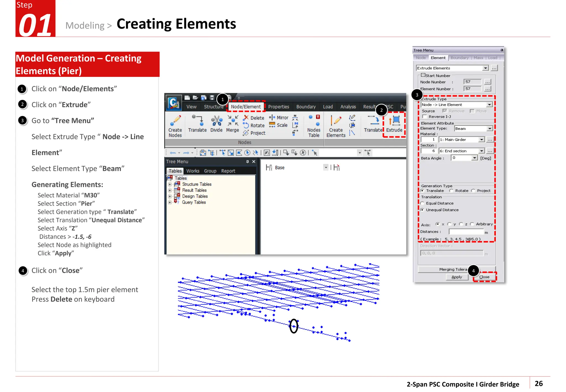The height and width of the screenshot is (392, 566).
Task: Select the Rotate generation type
Action: (x=451, y=191)
